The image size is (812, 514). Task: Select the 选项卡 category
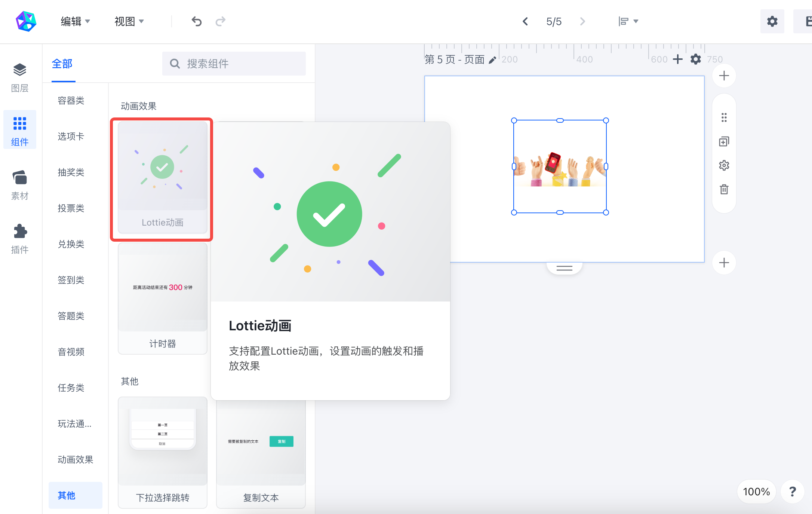click(x=71, y=136)
